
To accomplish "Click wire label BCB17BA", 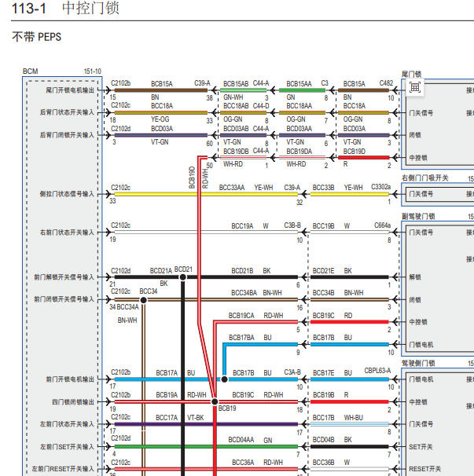I will pos(241,338).
